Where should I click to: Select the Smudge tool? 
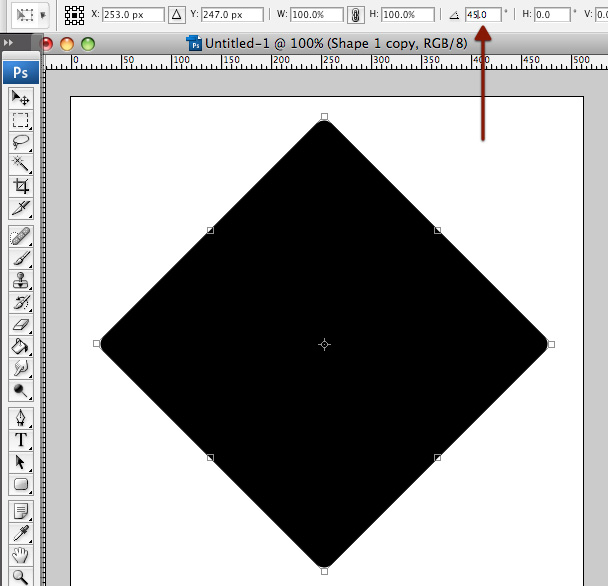21,368
